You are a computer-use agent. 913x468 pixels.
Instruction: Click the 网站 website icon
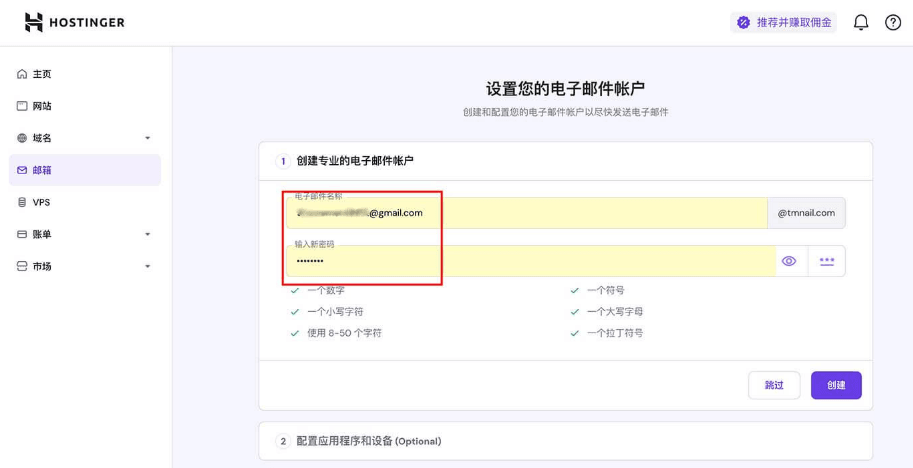click(x=22, y=106)
